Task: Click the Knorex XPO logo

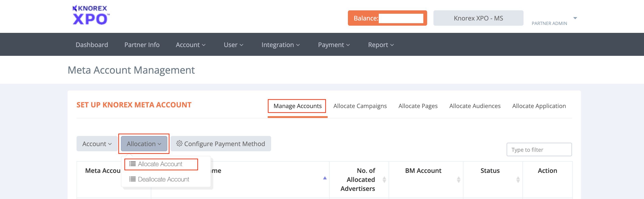Action: click(x=91, y=15)
